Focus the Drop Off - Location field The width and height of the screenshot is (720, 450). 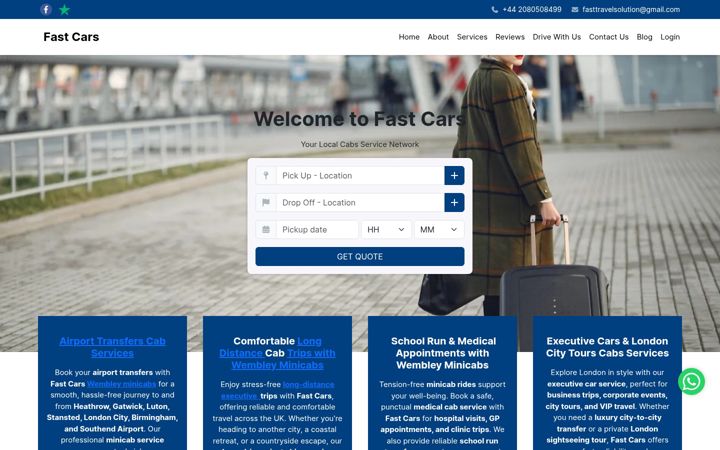(x=360, y=202)
